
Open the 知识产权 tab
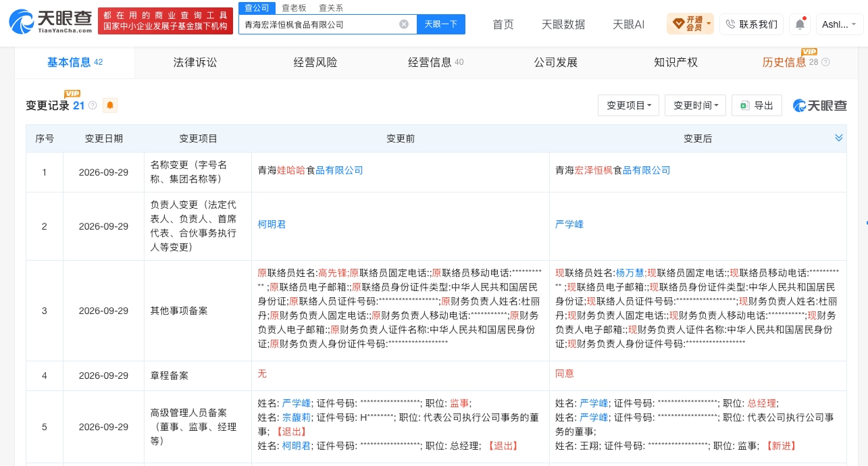675,62
